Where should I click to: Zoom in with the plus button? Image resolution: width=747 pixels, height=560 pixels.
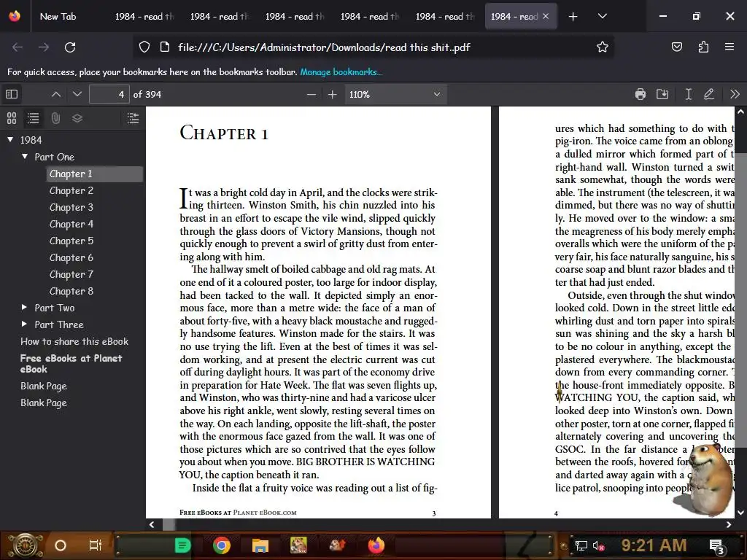coord(332,94)
